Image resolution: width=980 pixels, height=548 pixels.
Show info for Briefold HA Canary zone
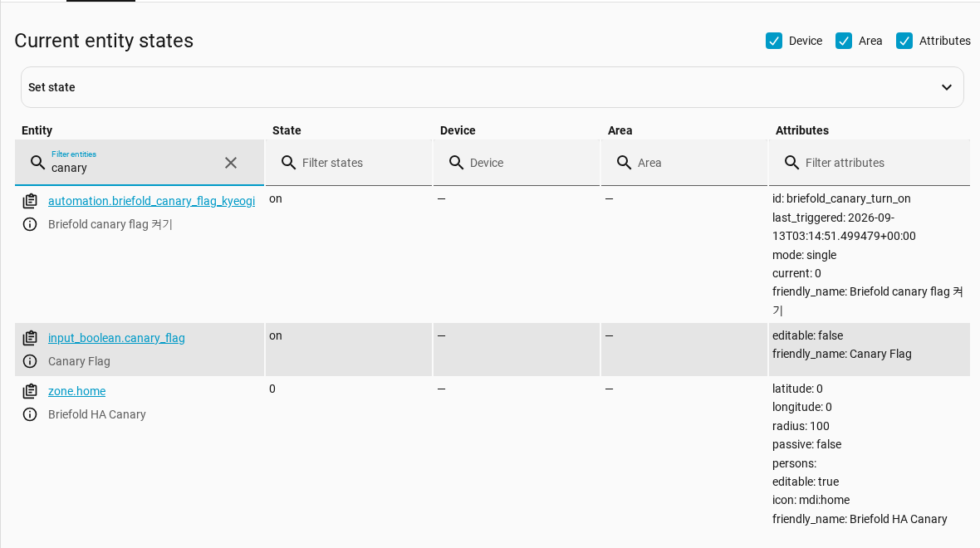pyautogui.click(x=29, y=414)
